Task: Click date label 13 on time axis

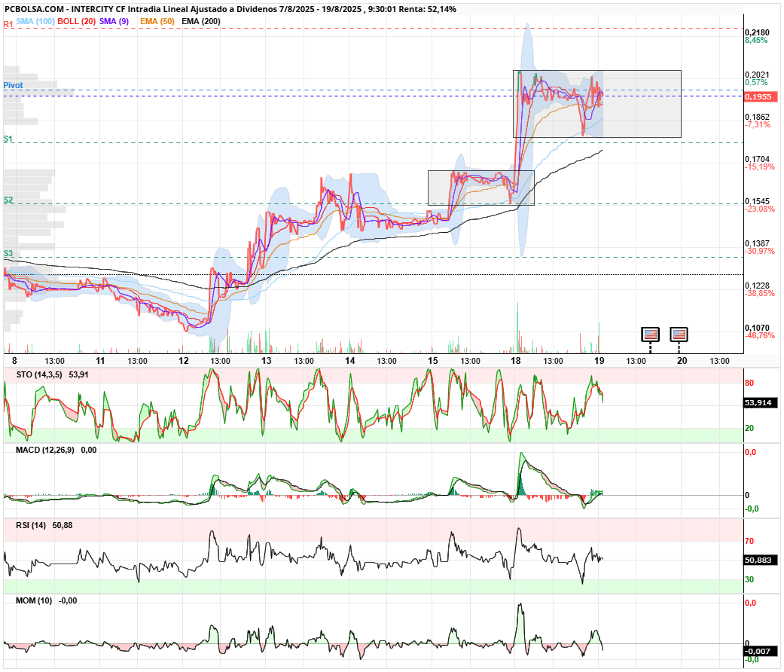Action: (x=267, y=361)
